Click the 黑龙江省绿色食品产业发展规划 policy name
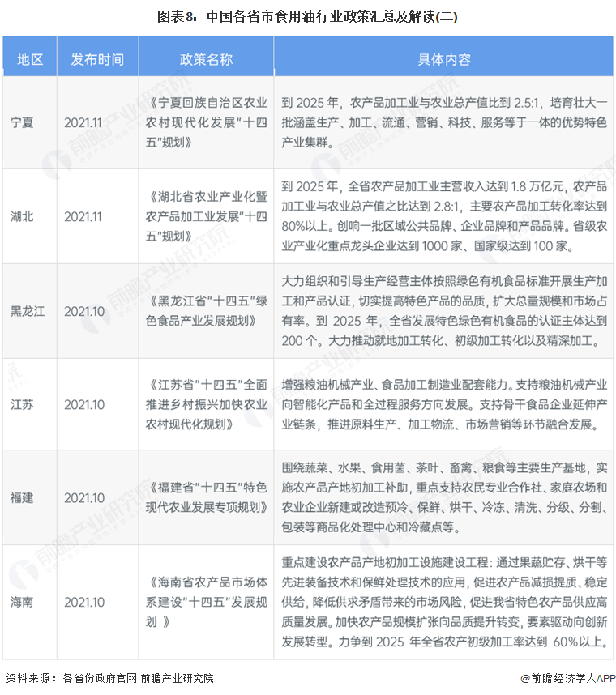Screen dimensions: 616x695 206,311
